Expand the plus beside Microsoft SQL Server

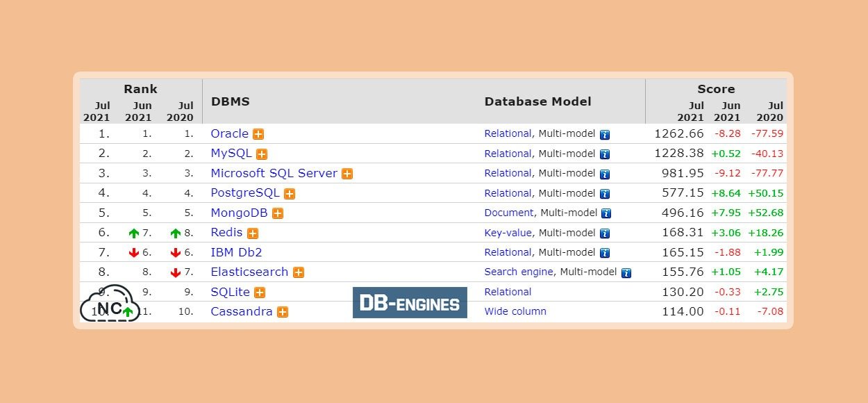[x=347, y=174]
